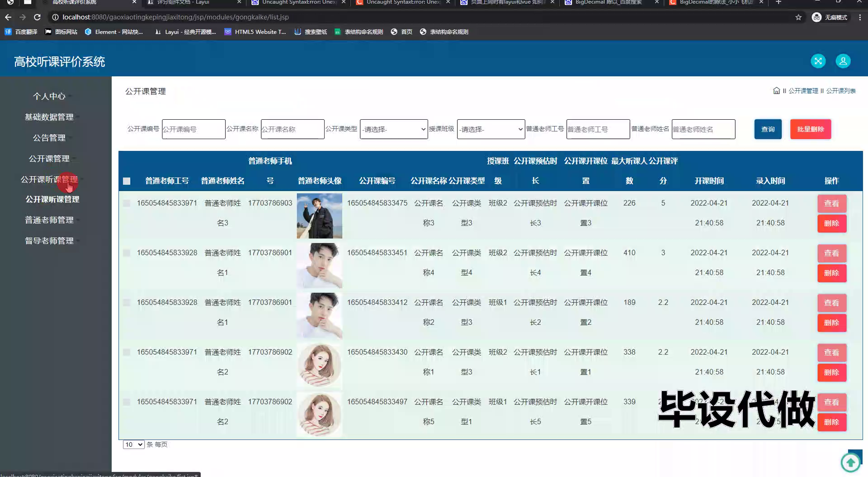Click the fullscreen toggle icon in header
The height and width of the screenshot is (477, 868).
pos(818,61)
